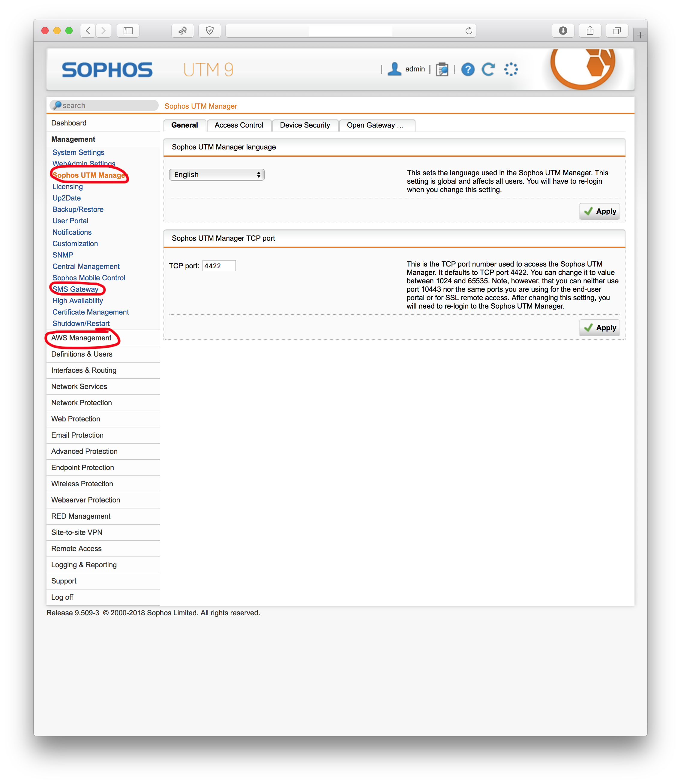681x784 pixels.
Task: Open WebAdmin Settings link
Action: tap(84, 164)
